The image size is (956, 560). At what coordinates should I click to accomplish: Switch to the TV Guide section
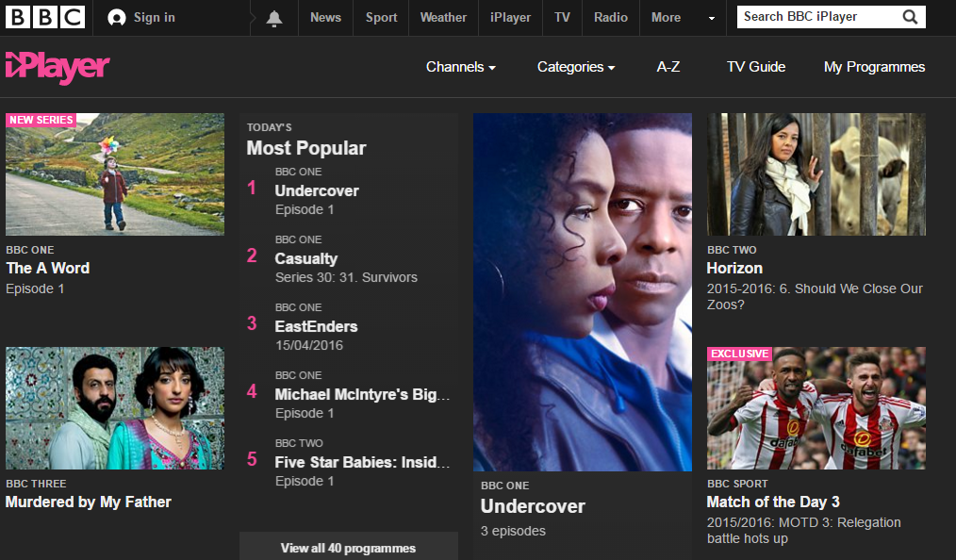coord(755,67)
